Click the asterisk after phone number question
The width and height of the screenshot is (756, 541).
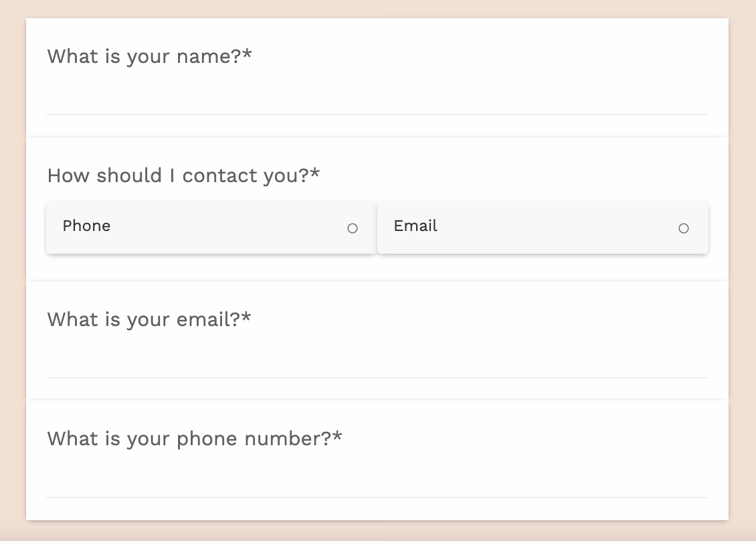337,437
